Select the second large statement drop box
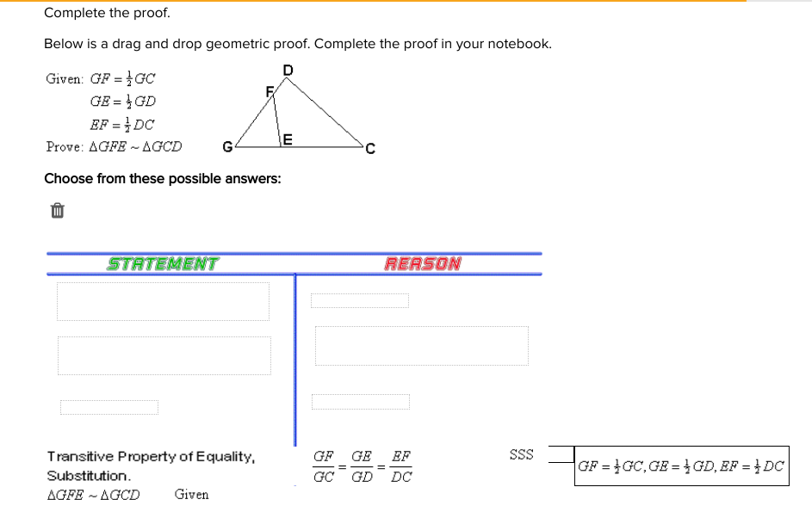This screenshot has width=812, height=518. 164,355
